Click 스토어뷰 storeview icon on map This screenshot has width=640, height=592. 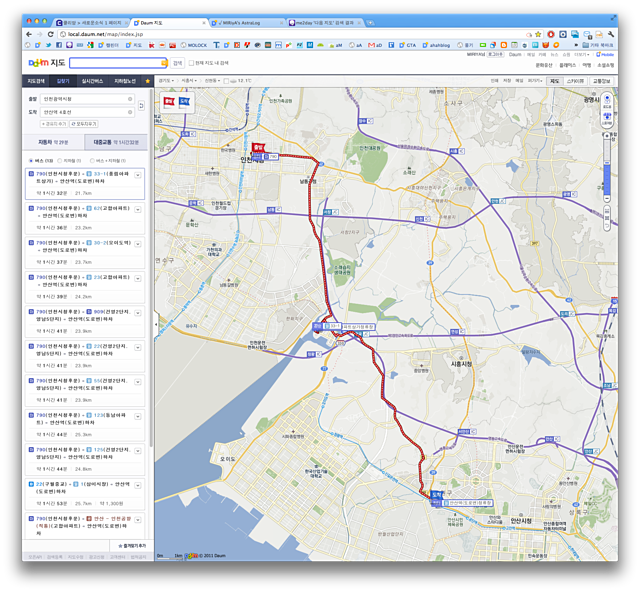(607, 119)
